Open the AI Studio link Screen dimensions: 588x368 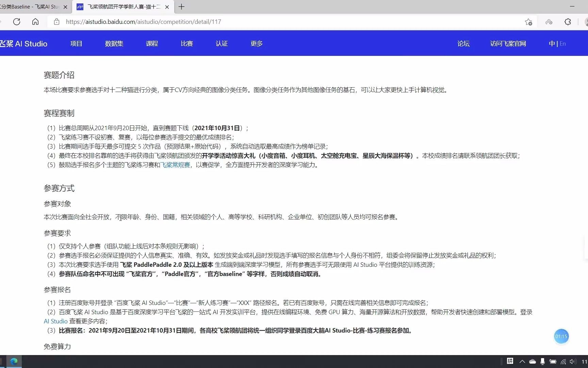click(55, 321)
